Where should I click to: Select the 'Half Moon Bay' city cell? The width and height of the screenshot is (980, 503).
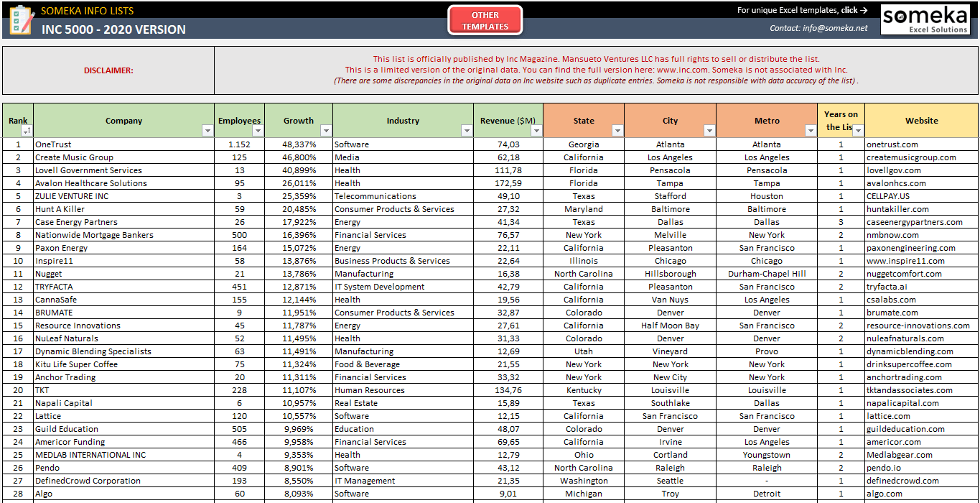671,326
